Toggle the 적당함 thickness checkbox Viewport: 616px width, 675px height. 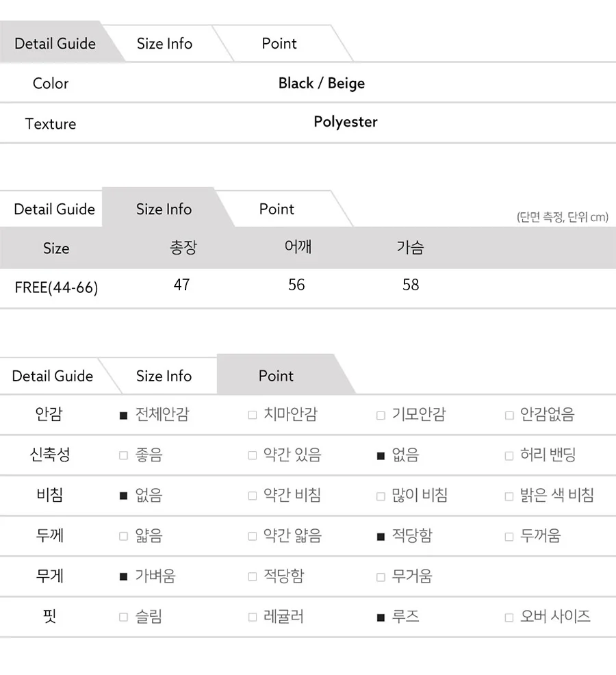coord(381,537)
